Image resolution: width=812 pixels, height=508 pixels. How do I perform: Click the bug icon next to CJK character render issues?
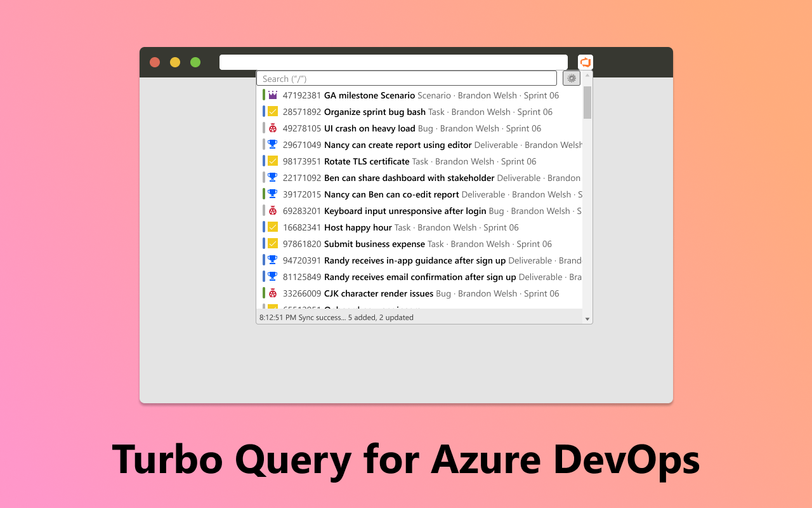pyautogui.click(x=272, y=293)
